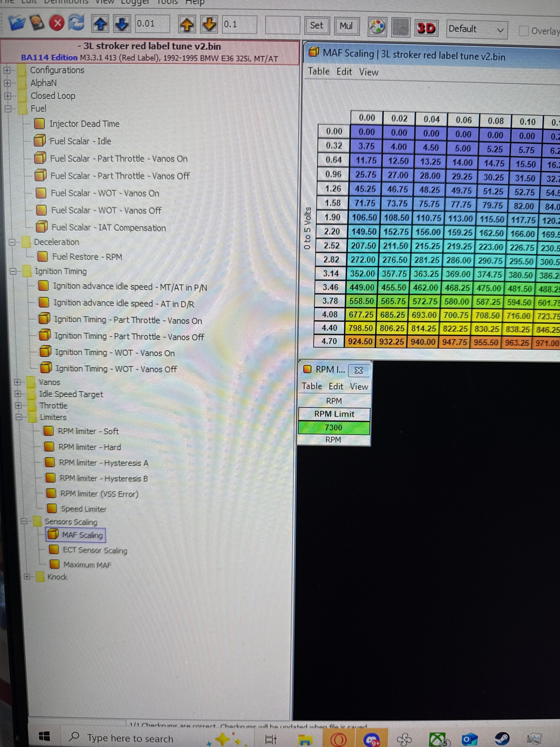
Task: Click the red close image icon
Action: 57,23
